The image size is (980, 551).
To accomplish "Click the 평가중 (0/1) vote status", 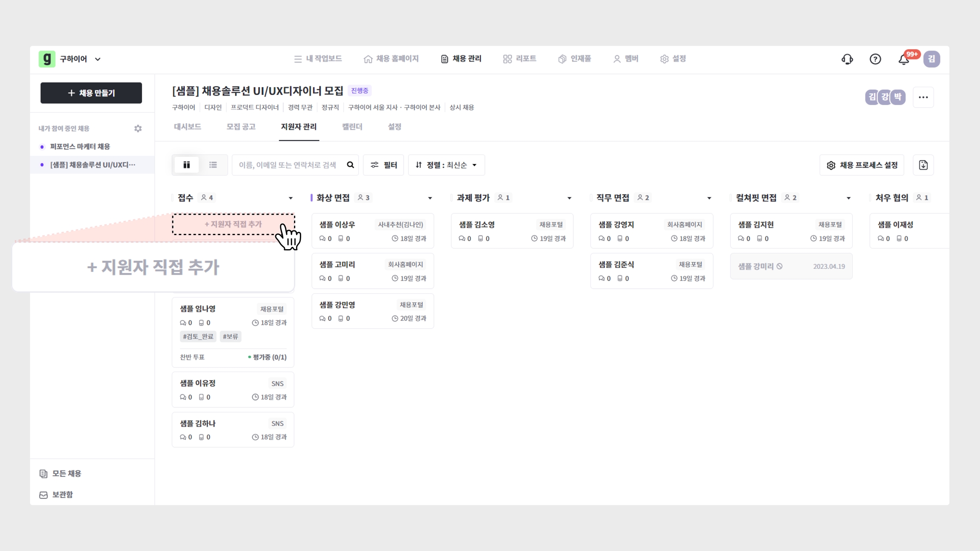I will (267, 357).
